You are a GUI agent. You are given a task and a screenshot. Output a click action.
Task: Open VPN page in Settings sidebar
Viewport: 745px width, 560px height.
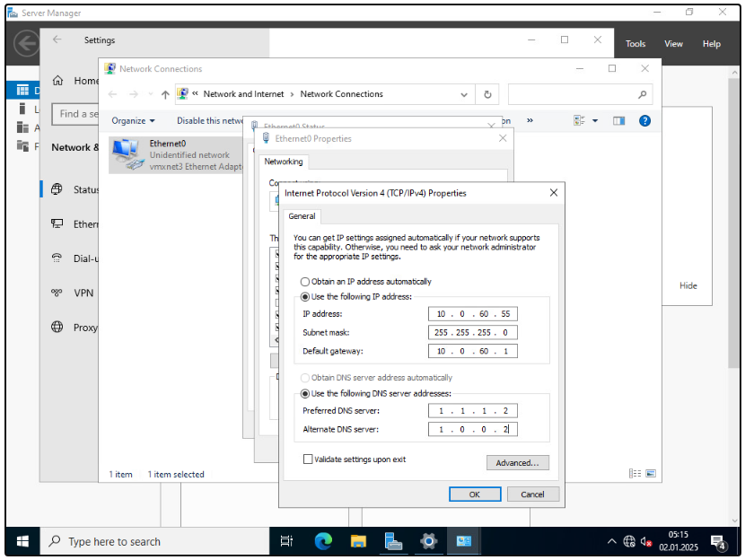pos(73,293)
